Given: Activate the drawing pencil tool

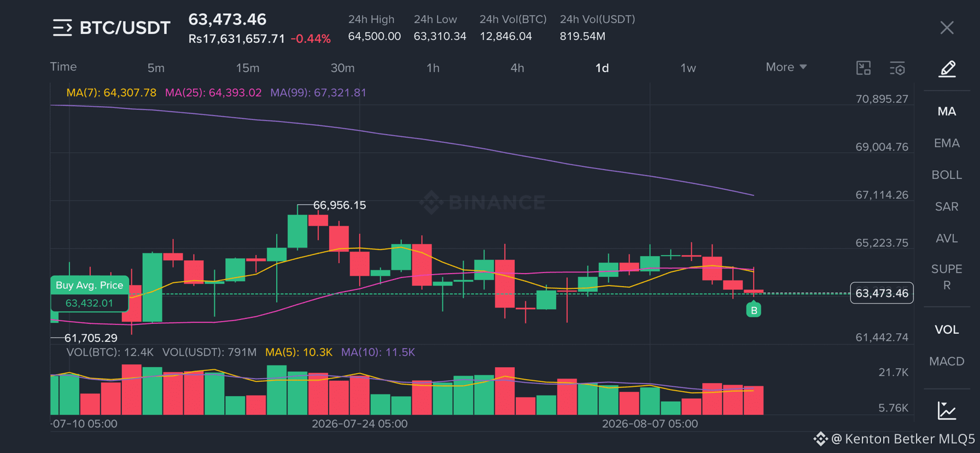Looking at the screenshot, I should tap(947, 69).
